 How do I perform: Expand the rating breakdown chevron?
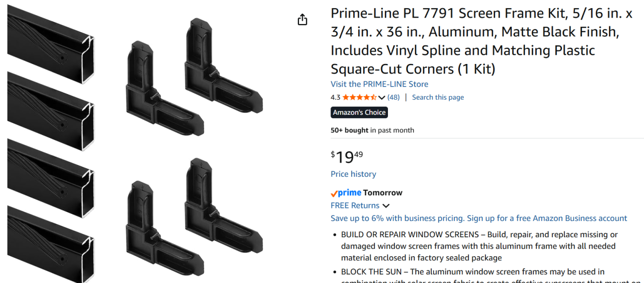pyautogui.click(x=381, y=97)
